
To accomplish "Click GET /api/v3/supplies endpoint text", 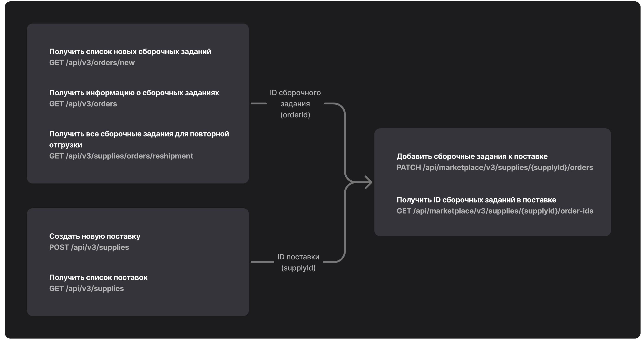I will 86,288.
